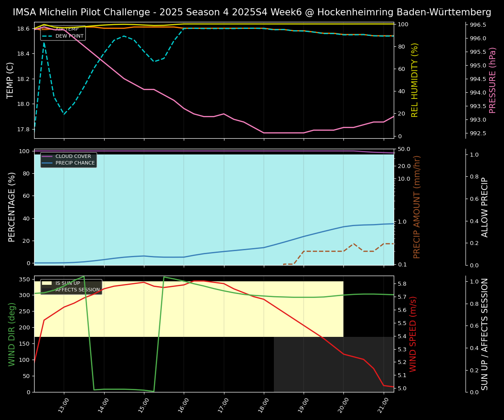Click the DEW POINT legend entry
The height and width of the screenshot is (420, 504).
tap(69, 36)
